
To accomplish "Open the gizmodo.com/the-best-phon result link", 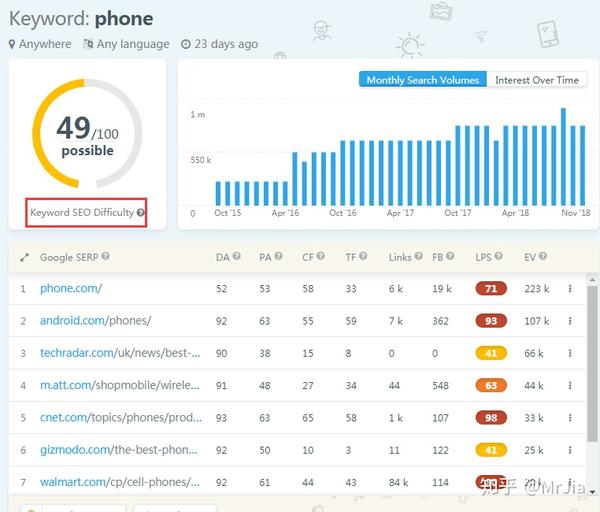I will click(x=119, y=450).
